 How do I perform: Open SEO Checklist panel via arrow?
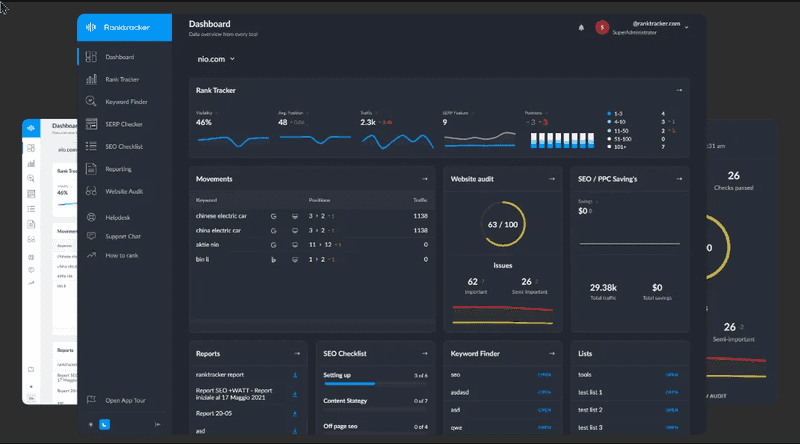[424, 354]
